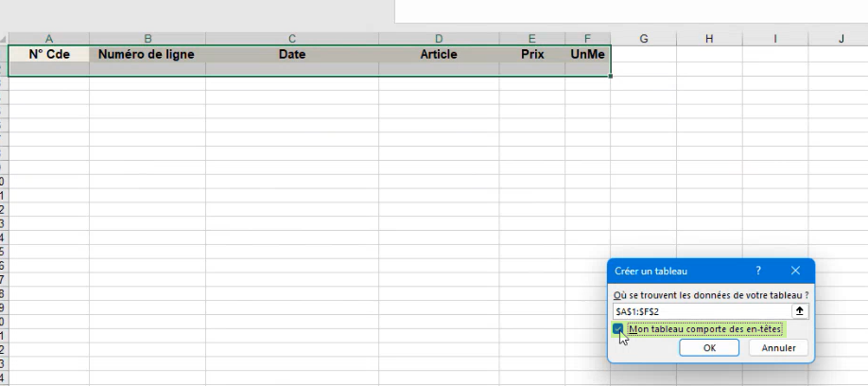868x386 pixels.
Task: Select column A header
Action: (49, 39)
